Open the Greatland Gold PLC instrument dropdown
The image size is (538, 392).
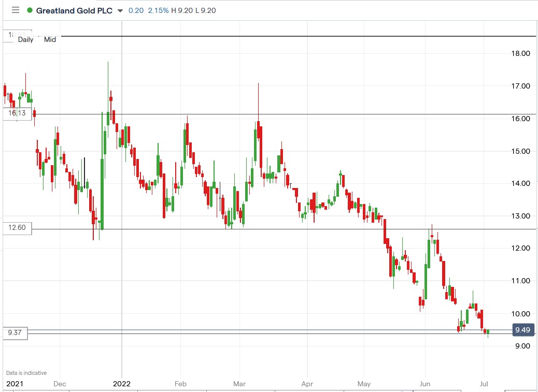(120, 10)
